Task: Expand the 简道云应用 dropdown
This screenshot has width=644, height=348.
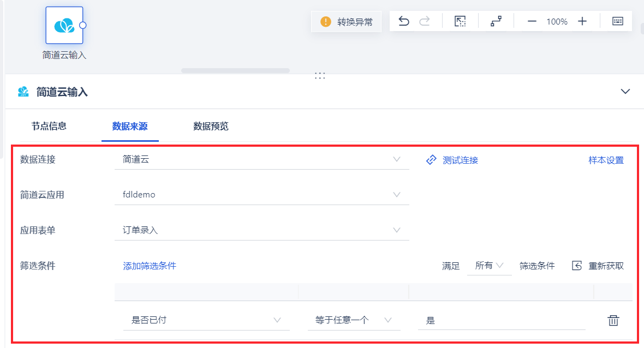Action: click(x=261, y=195)
